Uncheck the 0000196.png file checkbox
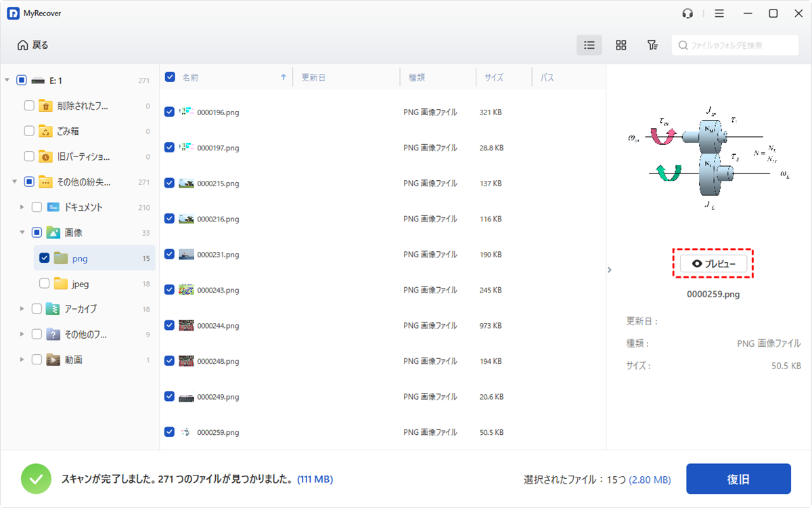 tap(170, 112)
